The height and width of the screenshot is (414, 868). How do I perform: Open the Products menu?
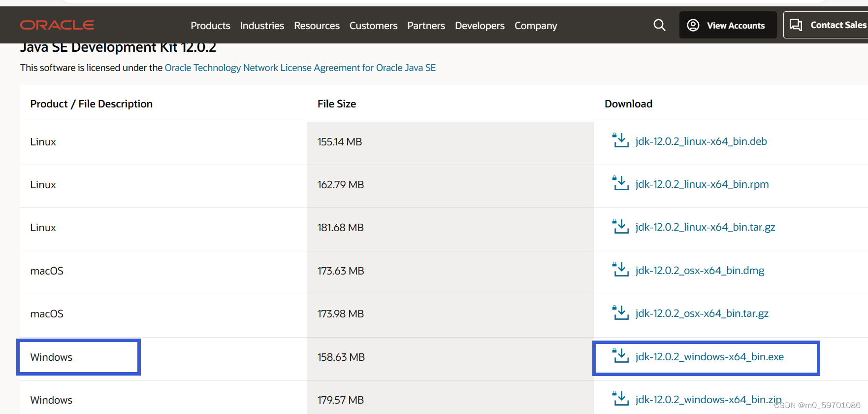pyautogui.click(x=210, y=26)
